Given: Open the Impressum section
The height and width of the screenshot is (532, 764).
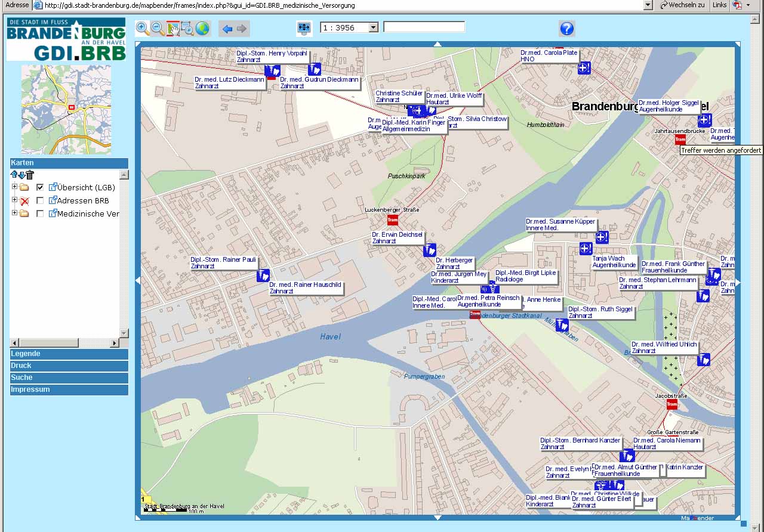Looking at the screenshot, I should (69, 389).
